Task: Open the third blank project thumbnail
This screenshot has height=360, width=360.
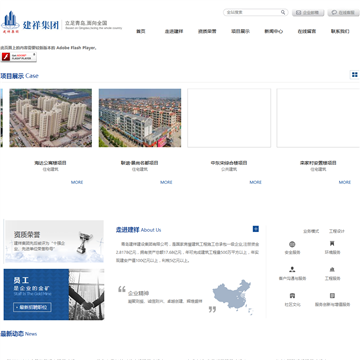Action: (x=229, y=118)
